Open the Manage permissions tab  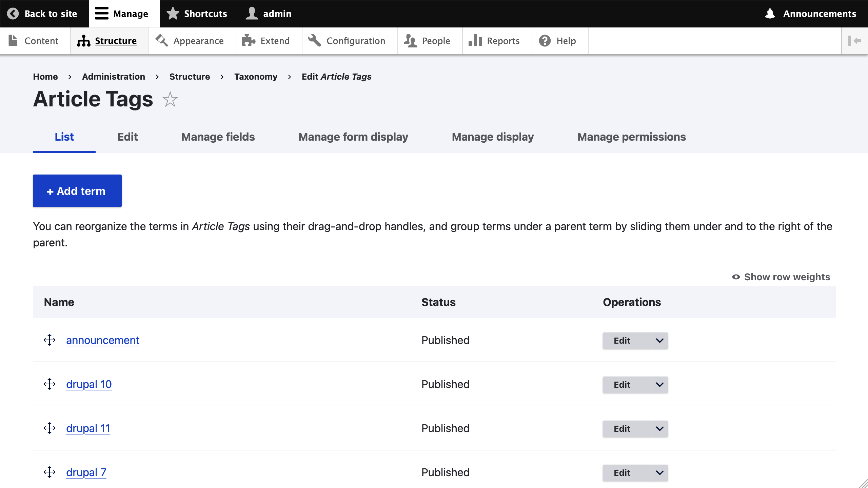point(631,137)
